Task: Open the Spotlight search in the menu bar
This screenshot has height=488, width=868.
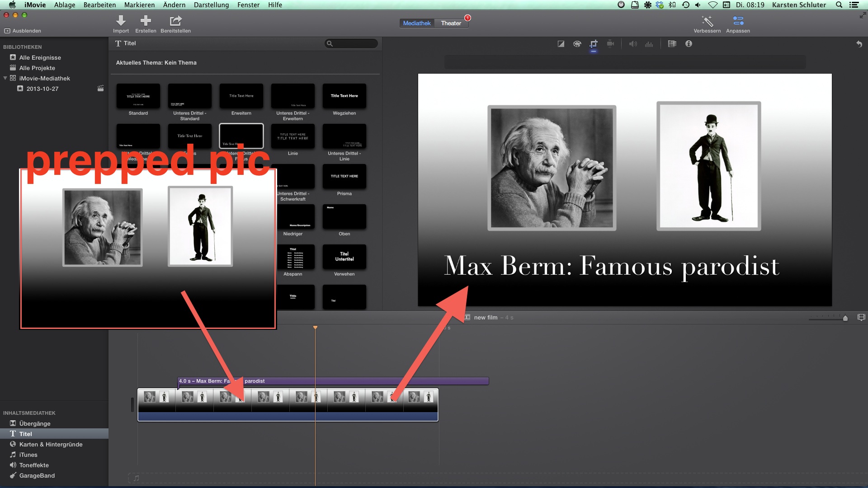Action: [x=839, y=5]
